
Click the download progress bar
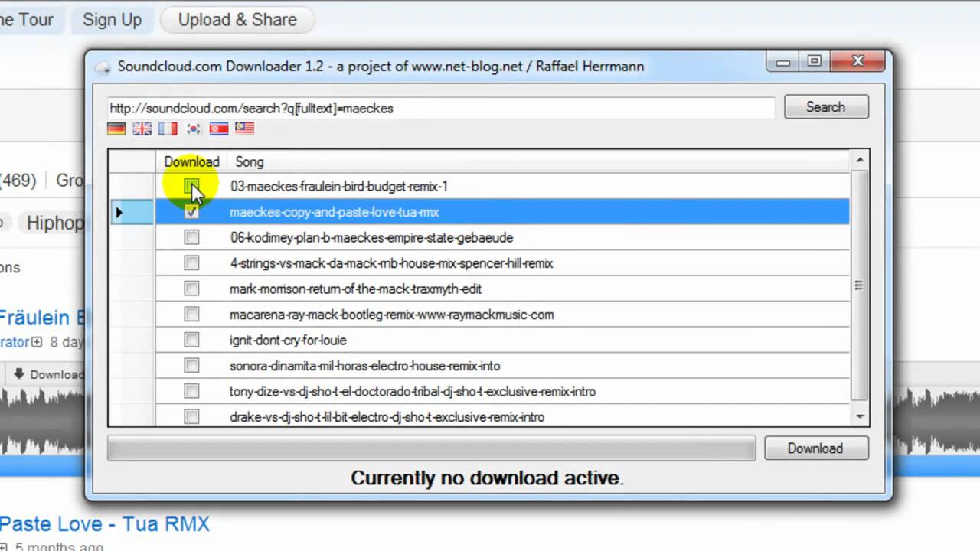coord(431,448)
